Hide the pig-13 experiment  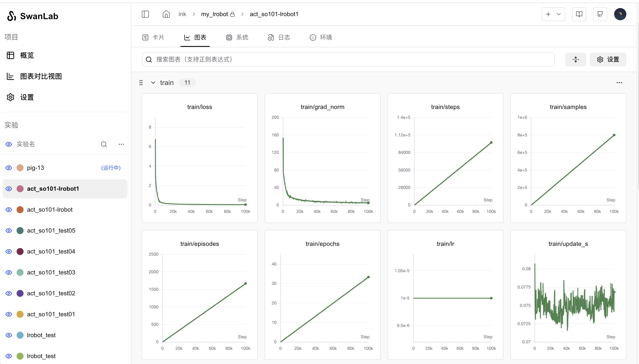pos(9,168)
